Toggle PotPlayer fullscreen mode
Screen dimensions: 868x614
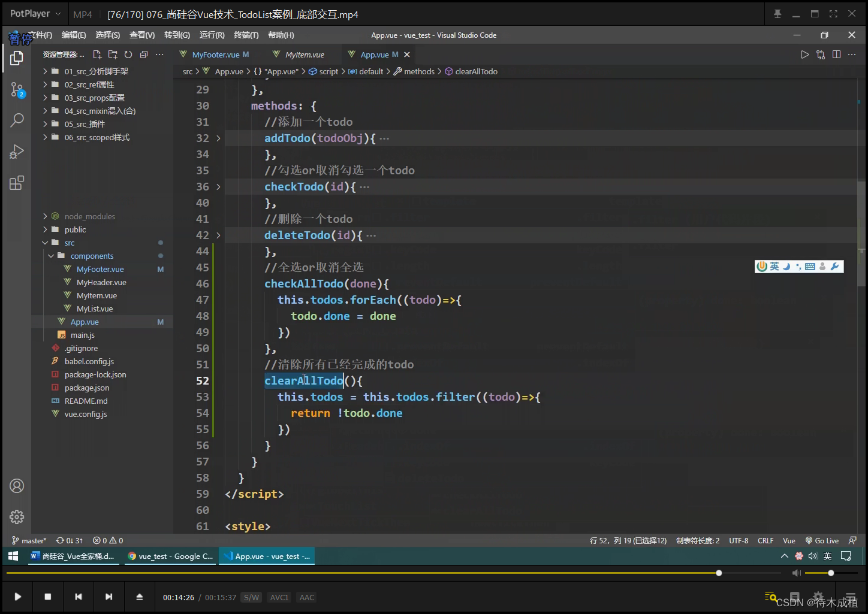pos(833,14)
